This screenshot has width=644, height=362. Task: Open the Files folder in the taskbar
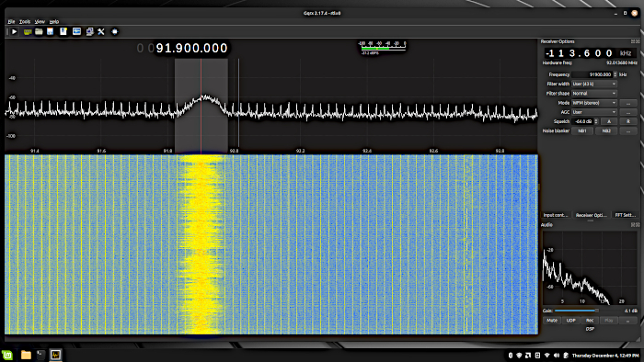coord(26,355)
